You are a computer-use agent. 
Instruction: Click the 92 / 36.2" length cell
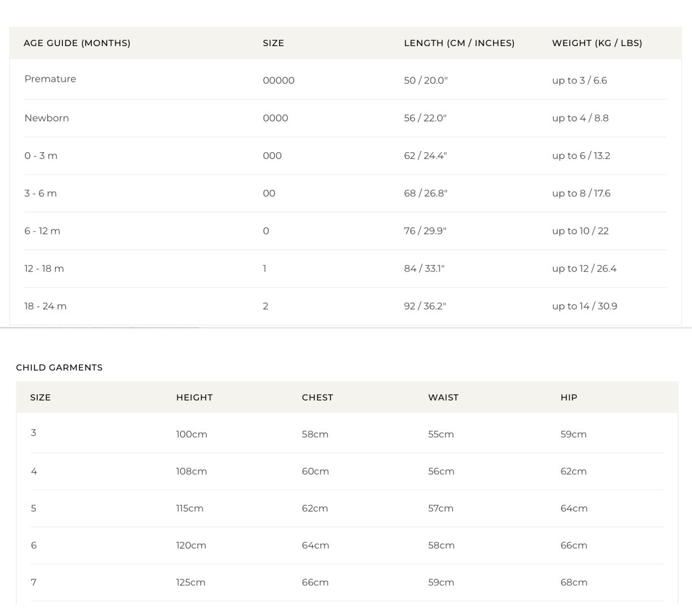pos(425,307)
